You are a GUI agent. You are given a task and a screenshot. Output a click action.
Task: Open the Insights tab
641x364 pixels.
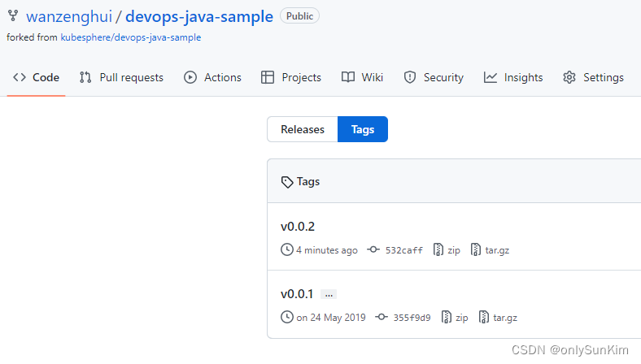(513, 77)
